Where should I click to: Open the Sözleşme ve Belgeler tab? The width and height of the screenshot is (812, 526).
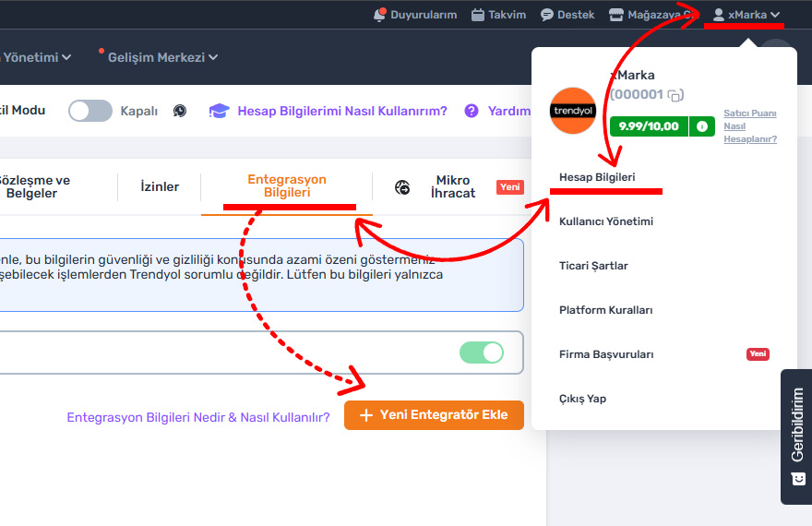(33, 187)
